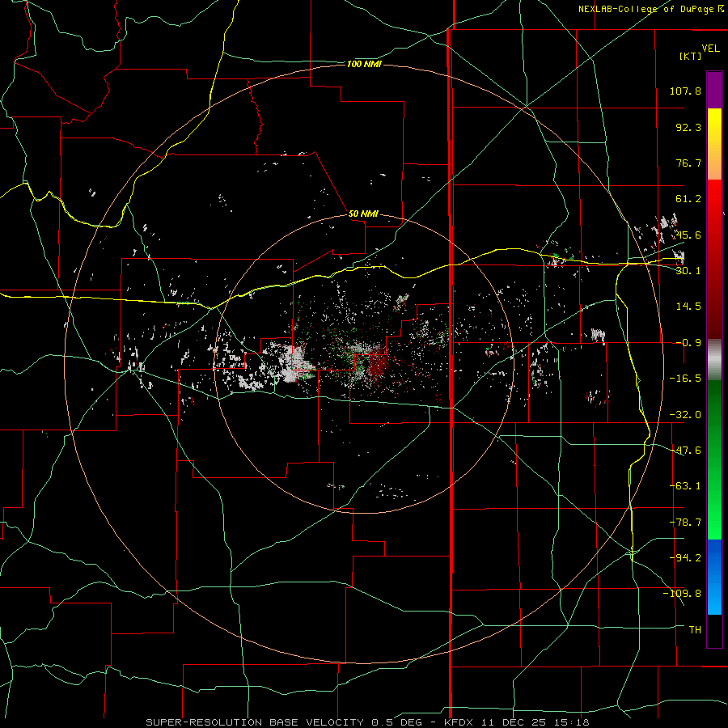Click the 76.7 velocity scale value

pyautogui.click(x=688, y=163)
